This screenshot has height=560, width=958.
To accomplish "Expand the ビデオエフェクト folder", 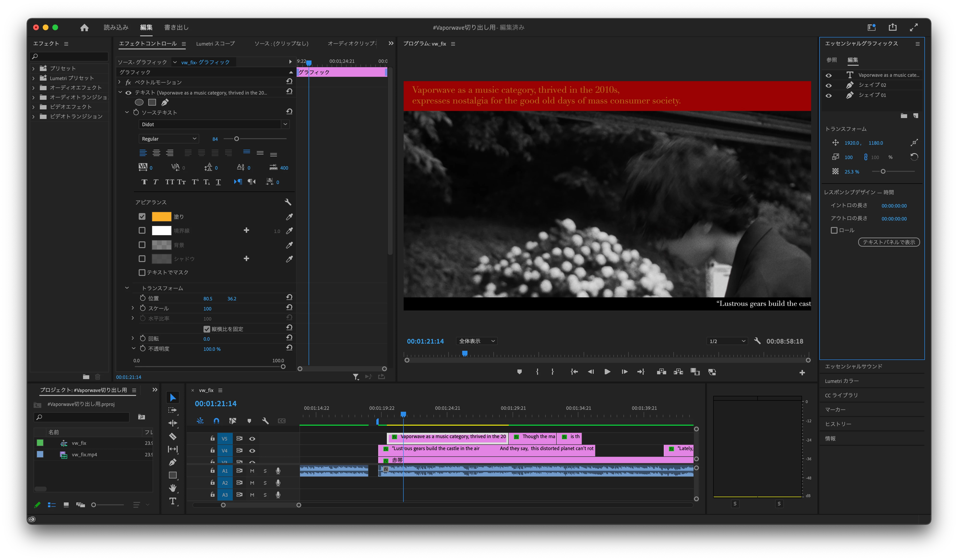I will tap(33, 107).
